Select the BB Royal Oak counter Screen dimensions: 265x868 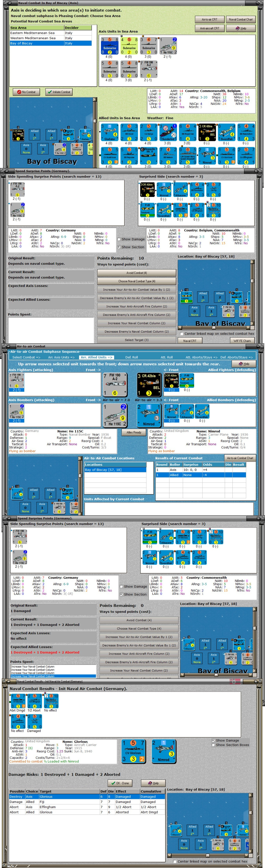point(187,132)
